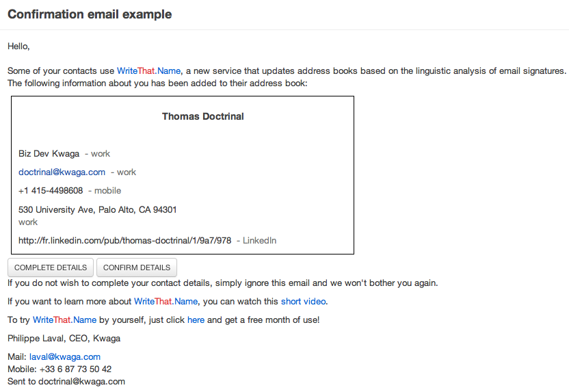
Task: Open WriteThat.Name link in intro paragraph
Action: 149,70
